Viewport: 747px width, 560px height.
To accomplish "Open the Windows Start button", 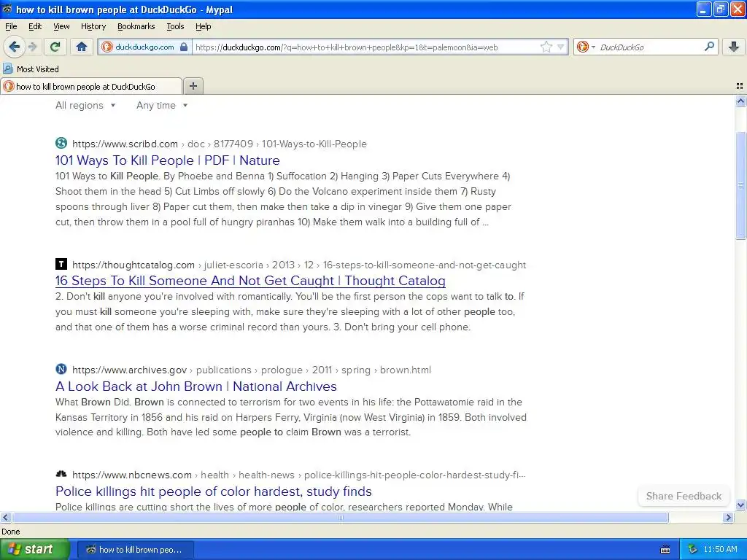I will [35, 549].
